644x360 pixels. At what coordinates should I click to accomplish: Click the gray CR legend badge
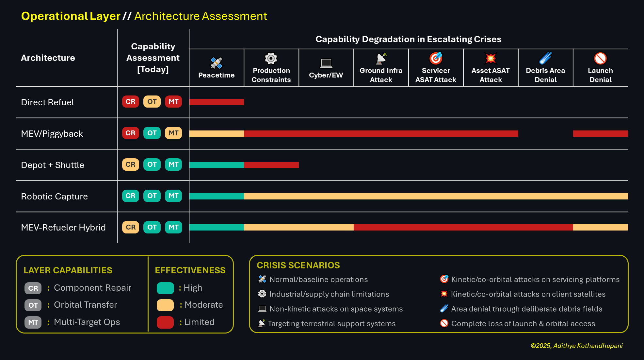click(33, 288)
